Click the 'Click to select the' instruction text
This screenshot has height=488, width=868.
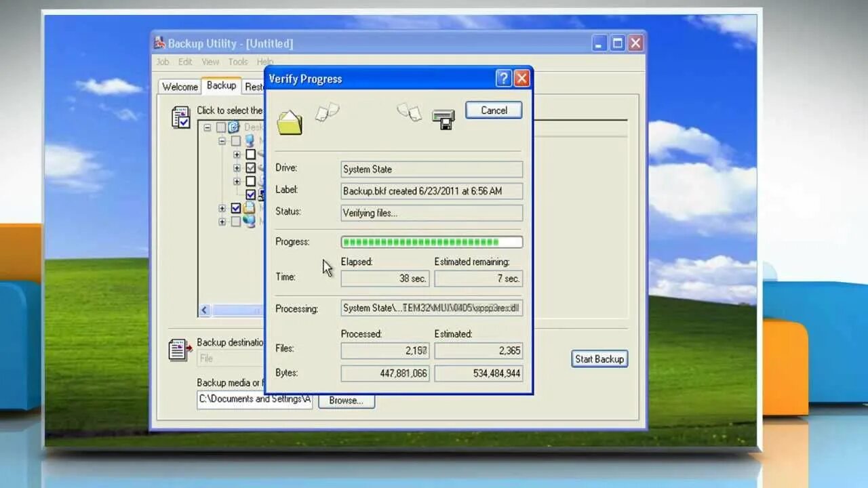(230, 110)
